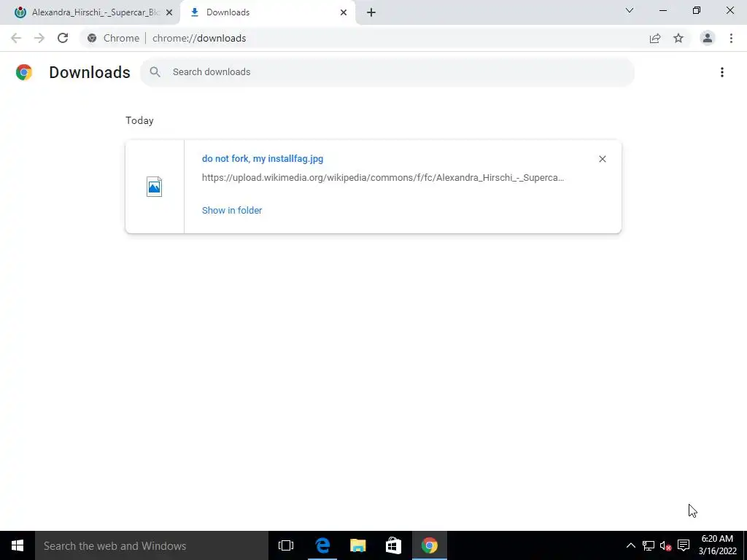Close the Alexandra_Hirschi tab
Viewport: 747px width, 560px height.
coord(169,12)
